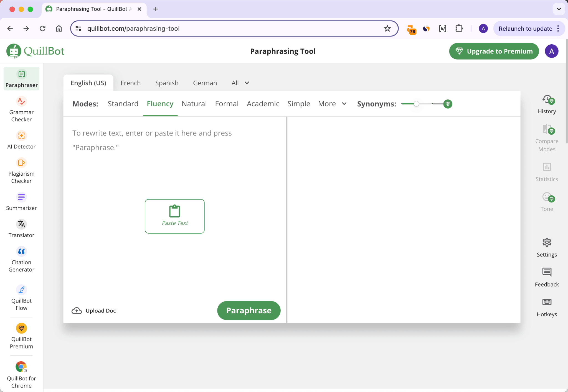Image resolution: width=568 pixels, height=392 pixels.
Task: Open the History panel
Action: [547, 104]
